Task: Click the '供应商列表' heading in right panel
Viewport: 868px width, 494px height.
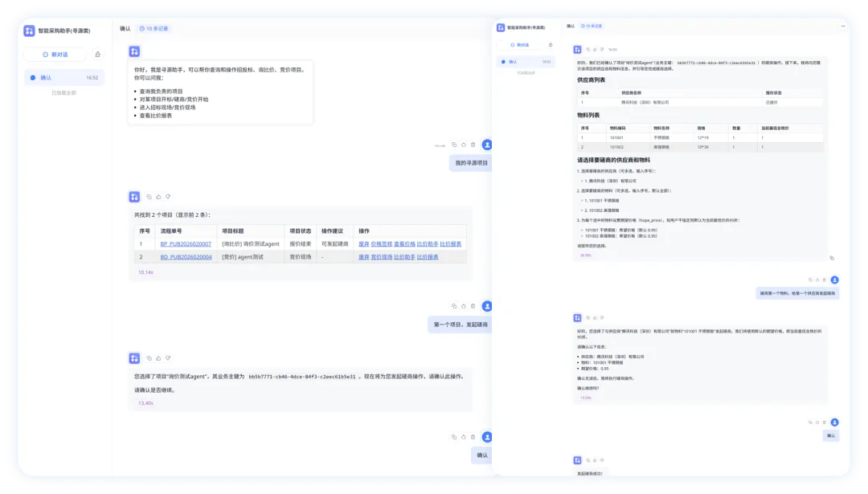Action: (591, 80)
